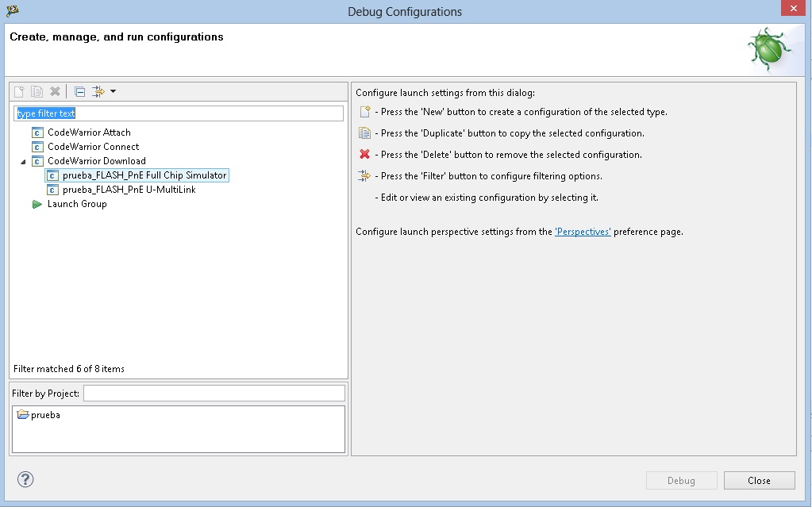Select prueba_FLASH_PnE Full Chip Simulator configuration
This screenshot has height=507, width=812.
click(144, 175)
